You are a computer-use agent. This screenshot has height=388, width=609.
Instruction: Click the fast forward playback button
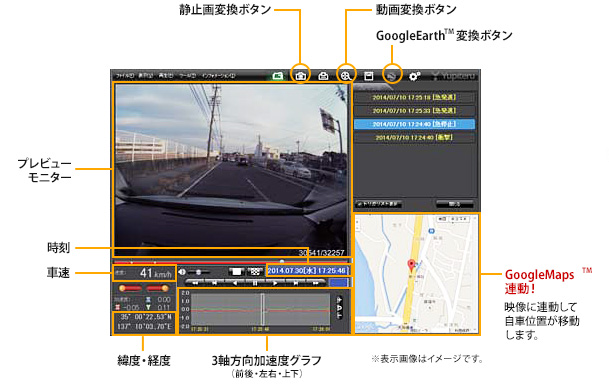click(x=315, y=283)
